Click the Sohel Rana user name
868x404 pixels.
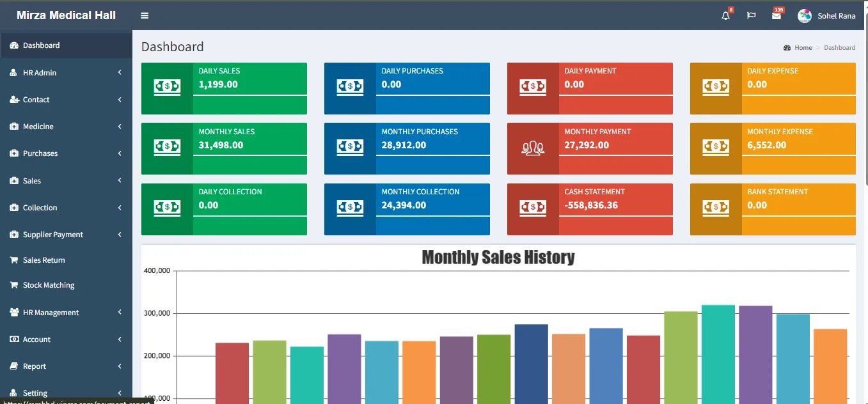(x=836, y=16)
